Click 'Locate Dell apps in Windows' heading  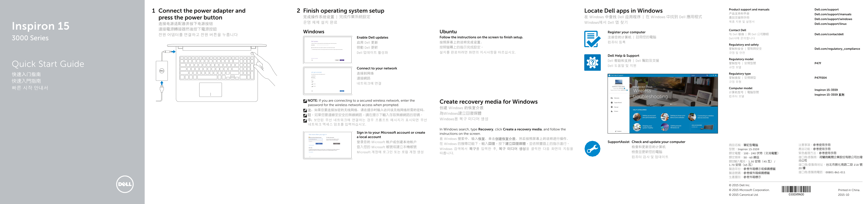[623, 11]
